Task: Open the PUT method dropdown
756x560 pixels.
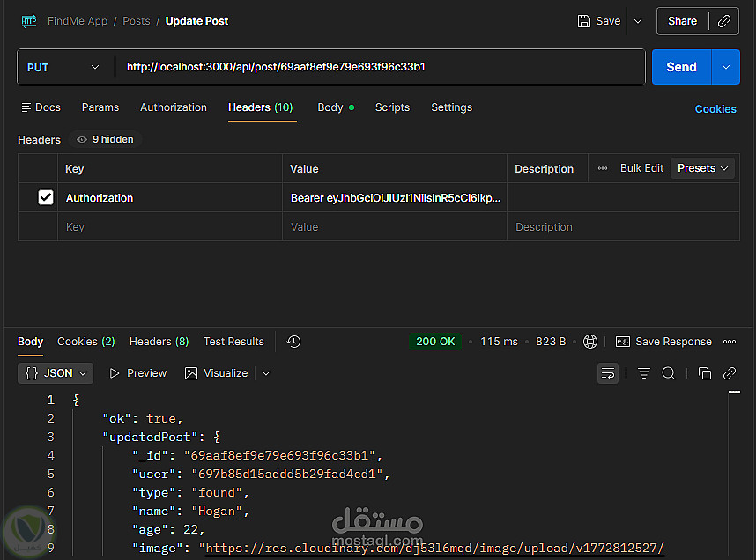Action: point(63,67)
